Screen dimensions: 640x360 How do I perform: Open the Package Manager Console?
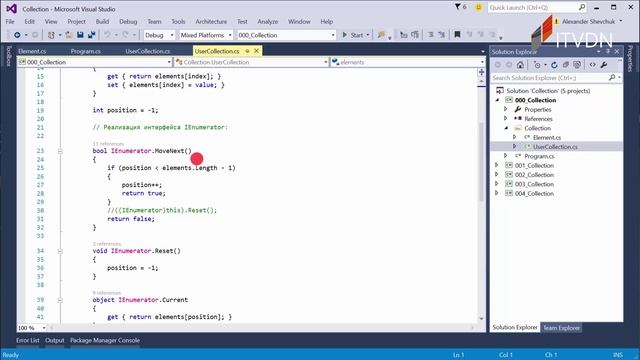click(x=105, y=340)
